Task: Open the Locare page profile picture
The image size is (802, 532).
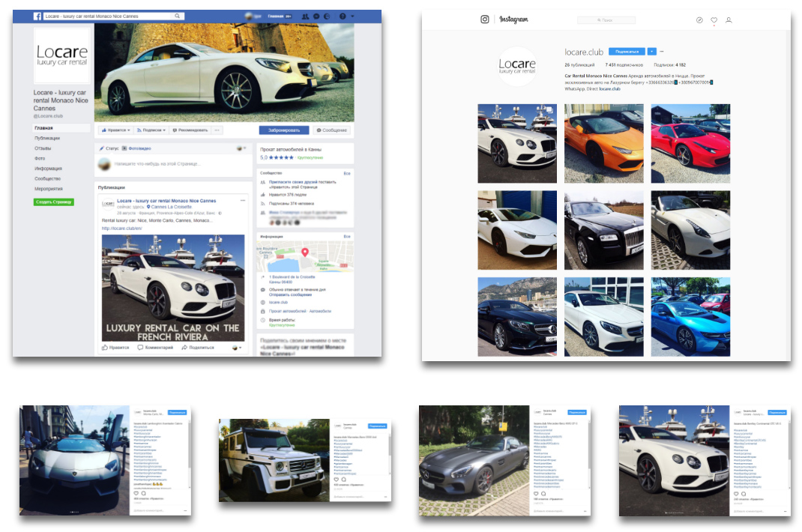Action: click(x=62, y=55)
